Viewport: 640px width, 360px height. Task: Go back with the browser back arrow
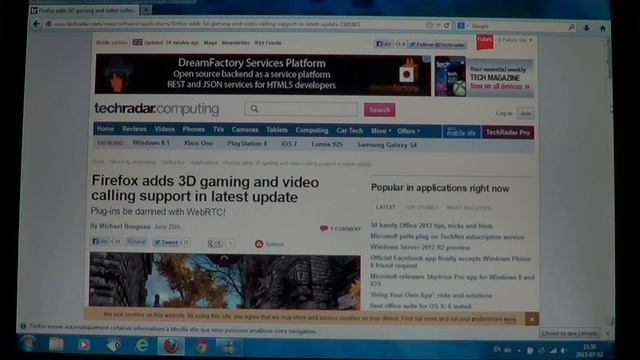tap(36, 24)
